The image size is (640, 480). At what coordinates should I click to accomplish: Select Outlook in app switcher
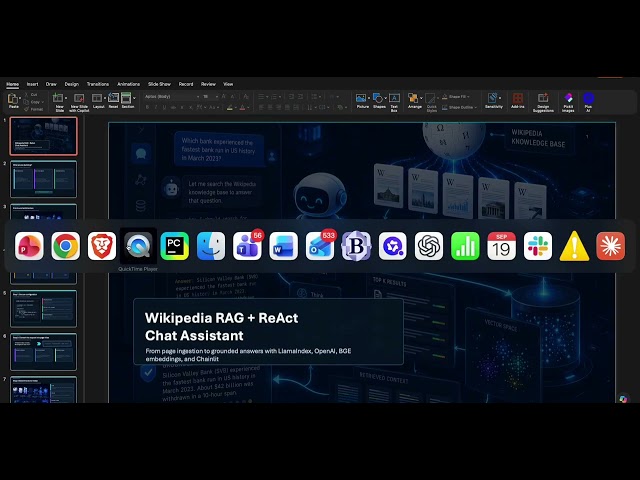point(320,246)
